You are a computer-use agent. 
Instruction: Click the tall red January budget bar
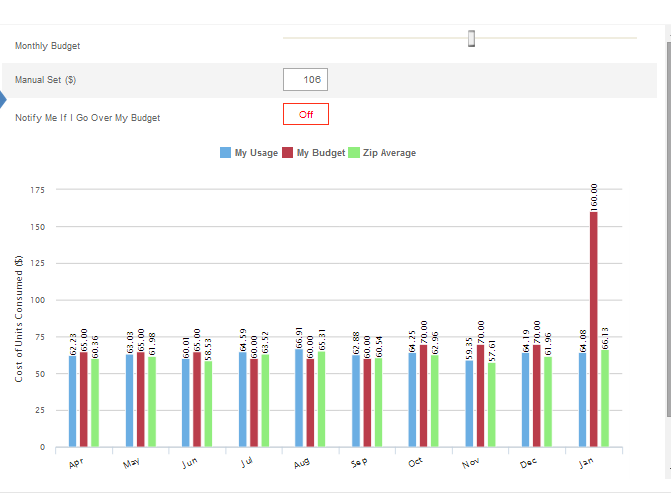[594, 330]
